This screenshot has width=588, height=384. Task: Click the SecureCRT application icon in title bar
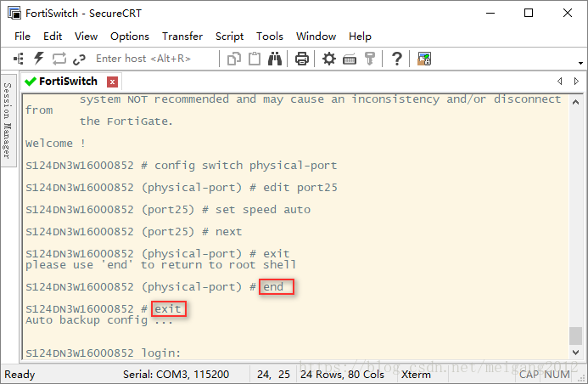tap(14, 13)
